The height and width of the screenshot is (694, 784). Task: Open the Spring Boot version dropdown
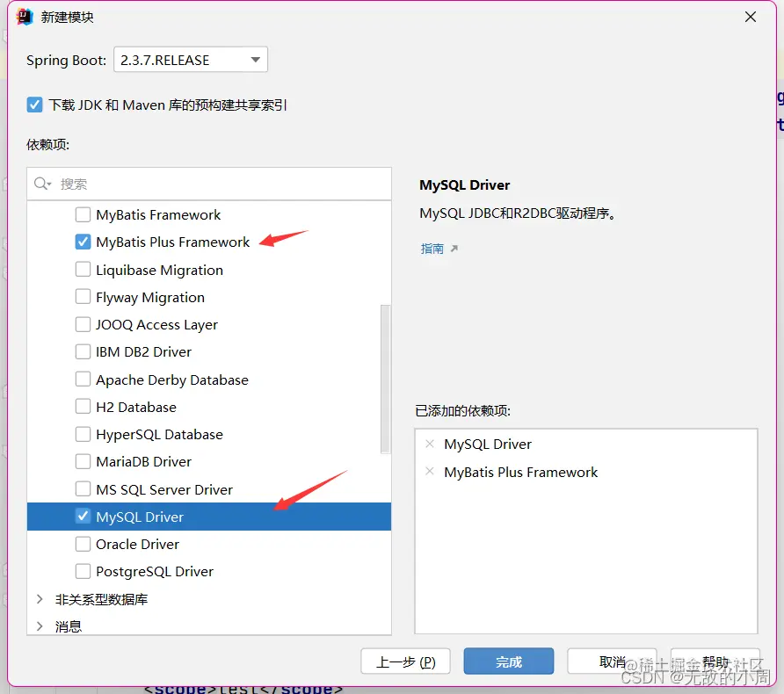191,60
